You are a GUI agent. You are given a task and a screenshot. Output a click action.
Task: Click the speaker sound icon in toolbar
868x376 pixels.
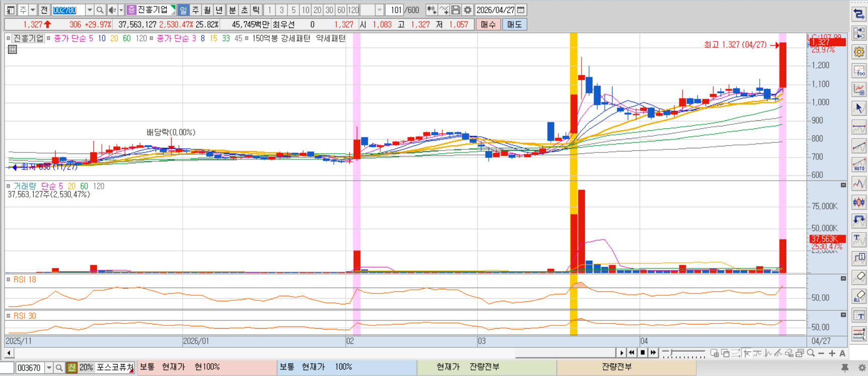point(112,10)
